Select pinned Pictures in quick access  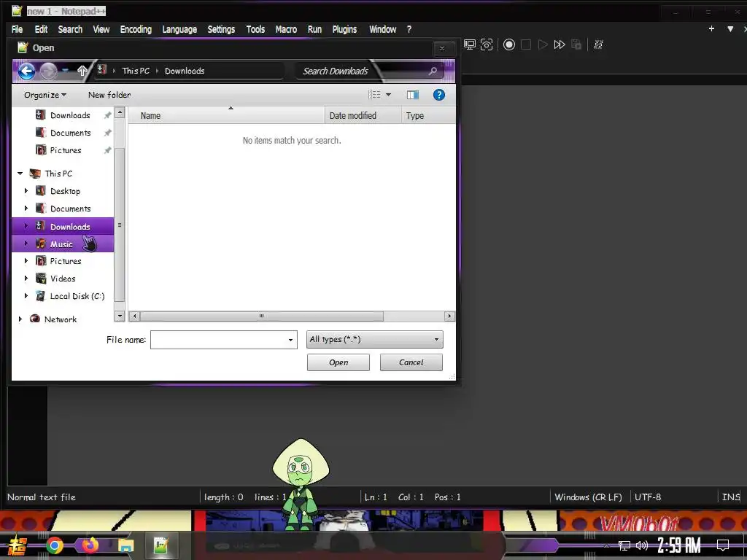point(66,150)
